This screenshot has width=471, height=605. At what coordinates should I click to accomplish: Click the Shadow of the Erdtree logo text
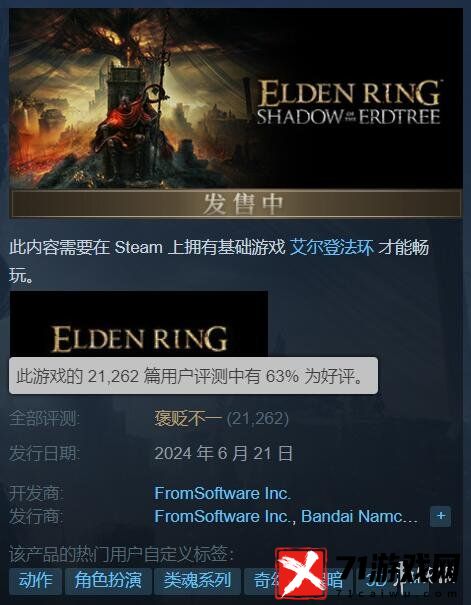click(x=349, y=102)
